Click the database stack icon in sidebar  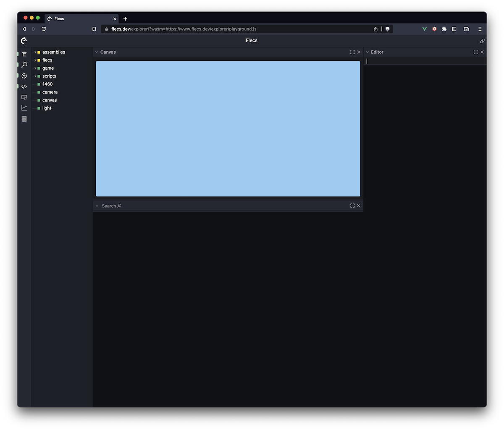pyautogui.click(x=24, y=119)
